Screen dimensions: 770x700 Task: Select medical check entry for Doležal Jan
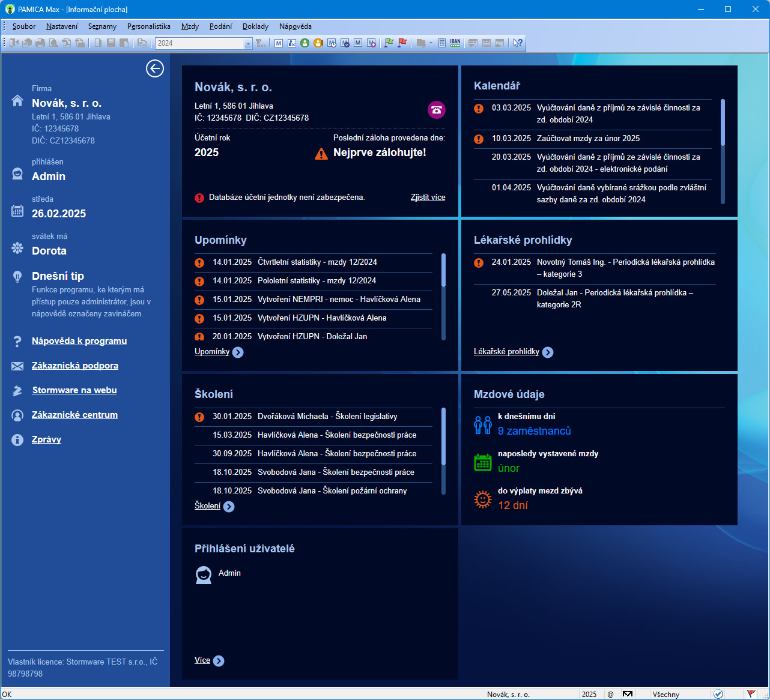pyautogui.click(x=595, y=299)
